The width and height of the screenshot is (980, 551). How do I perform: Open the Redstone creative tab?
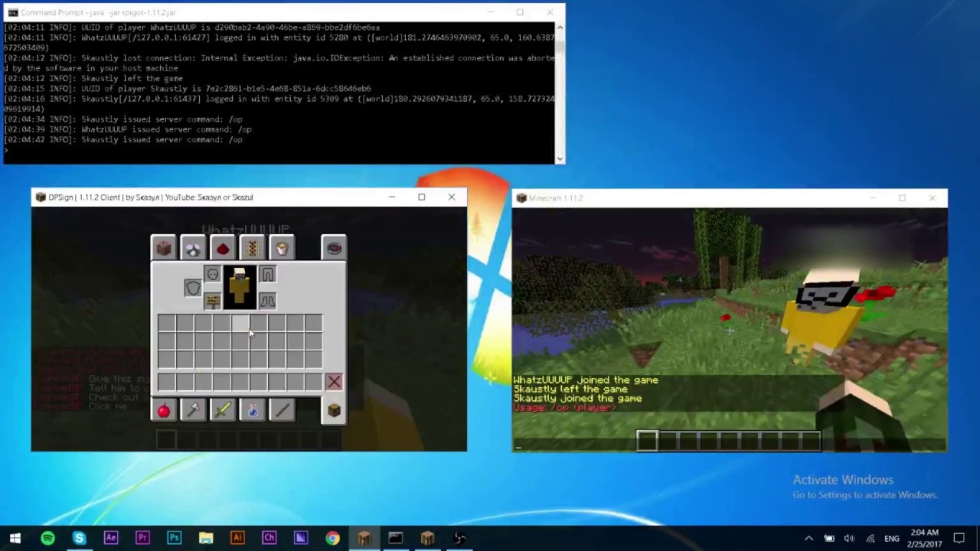point(222,247)
